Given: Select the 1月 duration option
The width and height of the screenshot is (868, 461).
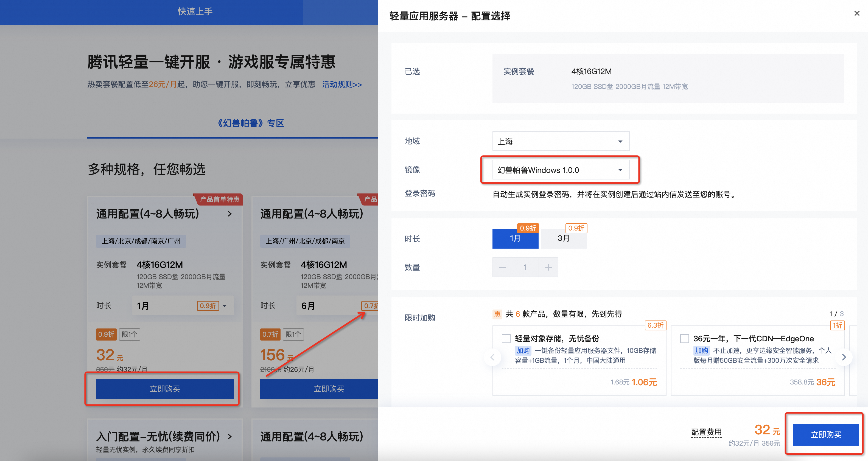Looking at the screenshot, I should (x=515, y=238).
